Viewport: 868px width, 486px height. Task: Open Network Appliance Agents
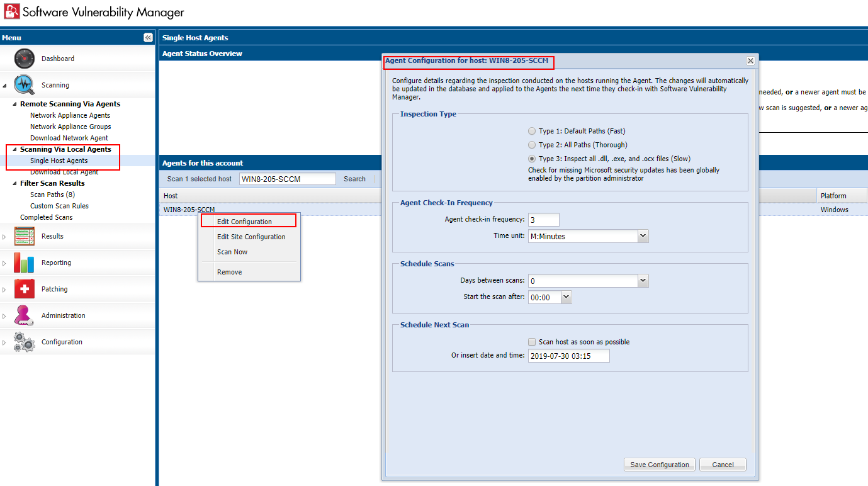coord(70,115)
